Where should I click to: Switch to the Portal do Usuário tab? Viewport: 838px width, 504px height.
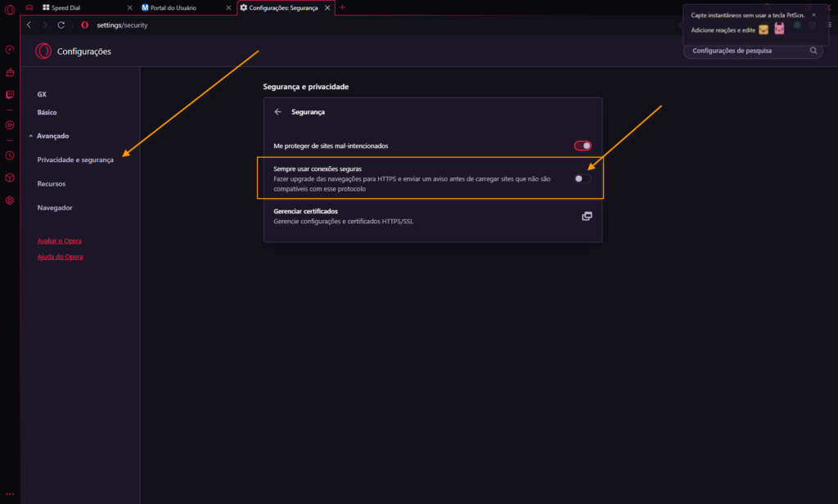pyautogui.click(x=174, y=7)
